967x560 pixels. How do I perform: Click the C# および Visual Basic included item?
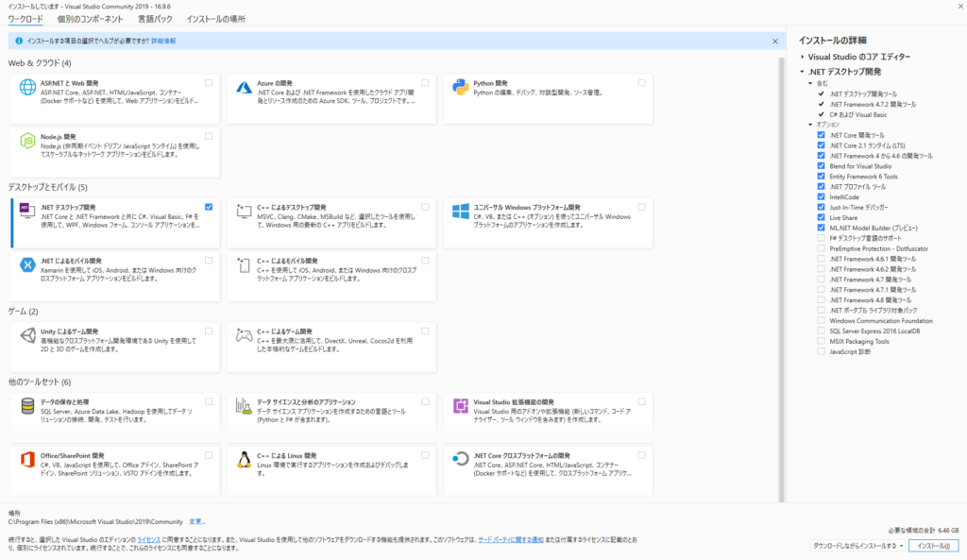tap(857, 114)
